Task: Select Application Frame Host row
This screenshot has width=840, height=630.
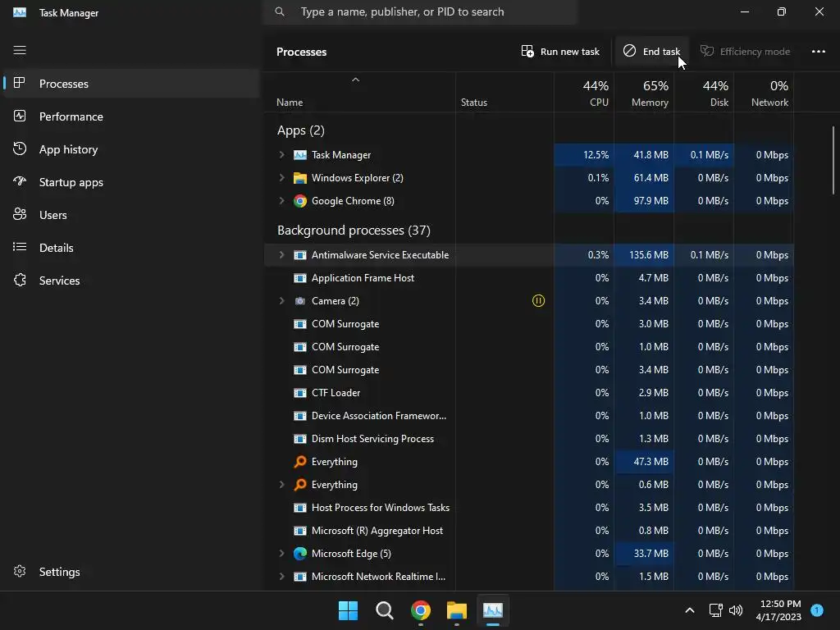Action: [529, 278]
